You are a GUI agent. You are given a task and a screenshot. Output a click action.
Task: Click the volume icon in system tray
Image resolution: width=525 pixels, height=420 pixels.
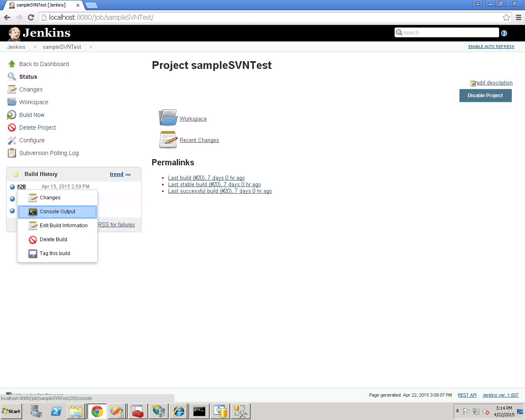[x=486, y=411]
